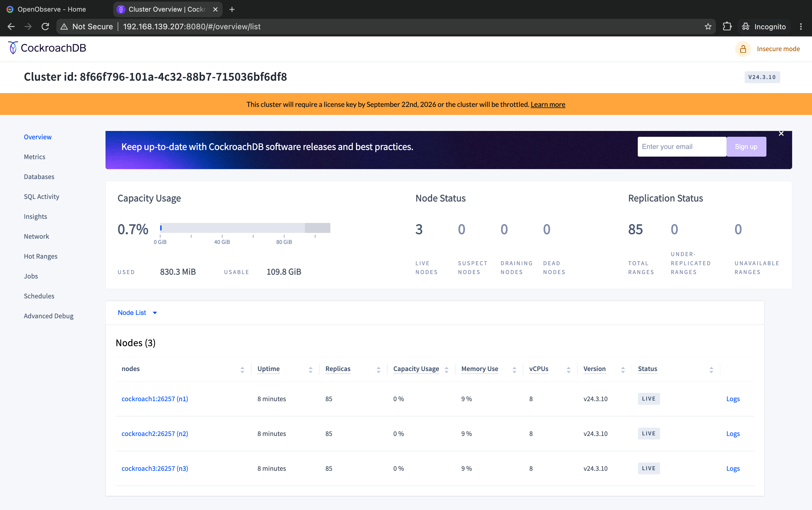Open a new browser tab
This screenshot has width=812, height=510.
coord(232,9)
